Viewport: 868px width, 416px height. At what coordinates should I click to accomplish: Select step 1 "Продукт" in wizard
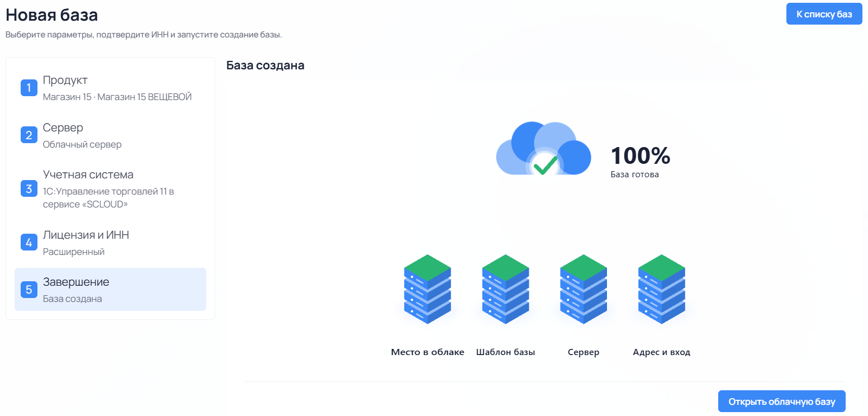tap(110, 88)
